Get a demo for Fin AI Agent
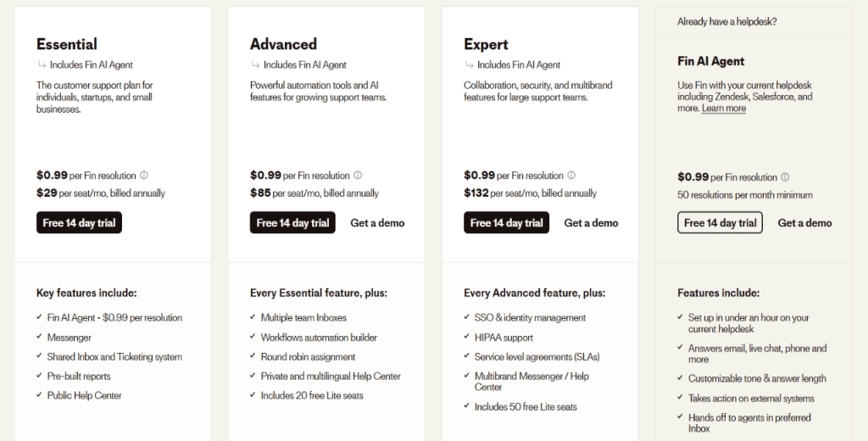868x441 pixels. click(805, 223)
